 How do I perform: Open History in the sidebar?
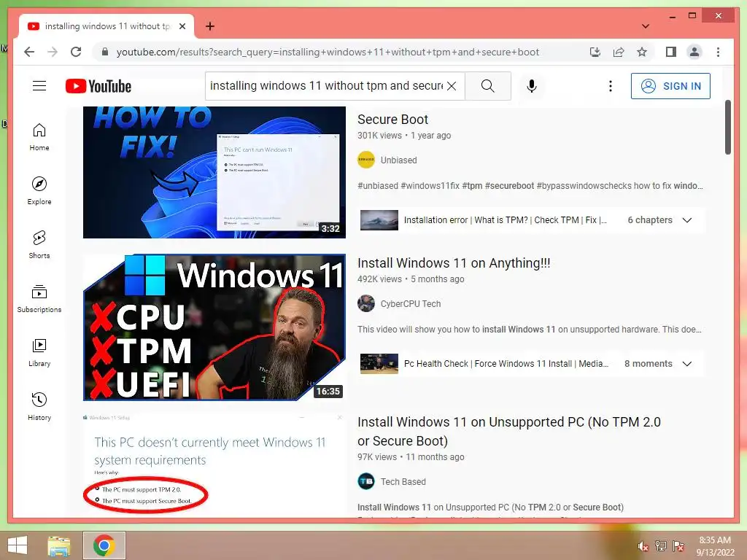39,406
